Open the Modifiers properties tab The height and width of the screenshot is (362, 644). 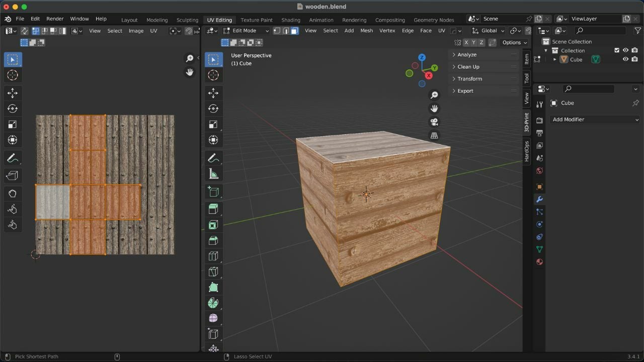(539, 200)
